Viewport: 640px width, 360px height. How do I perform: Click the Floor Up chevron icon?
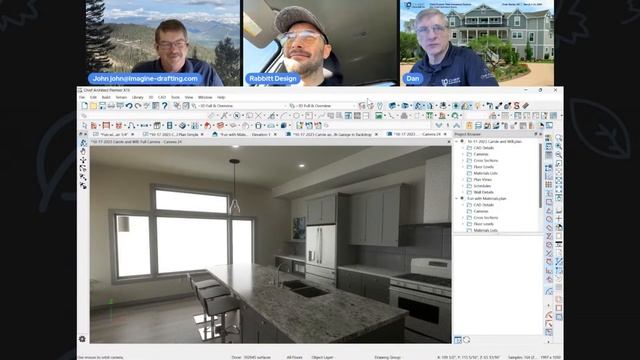click(x=457, y=125)
